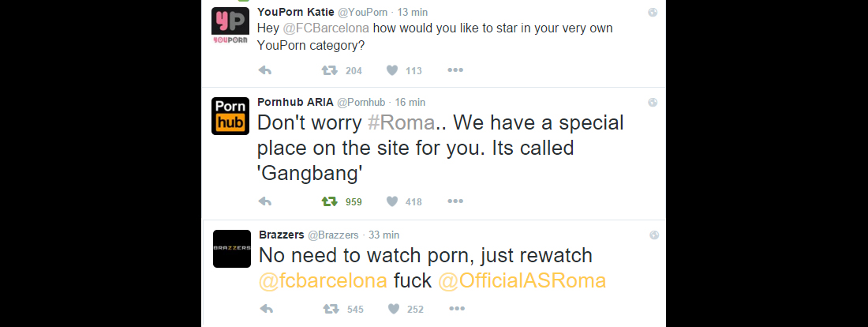
Task: Retweet the Brazzers tweet
Action: [329, 309]
